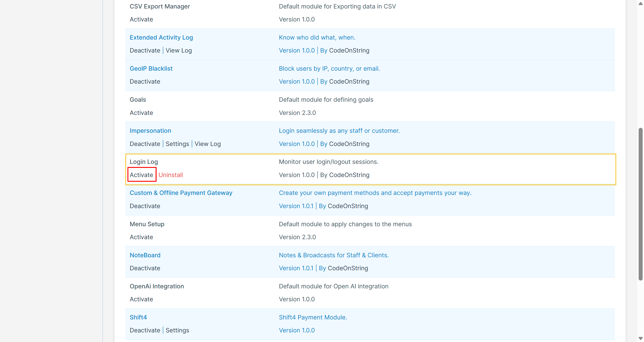Deactivate the Impersonation module

[x=145, y=144]
